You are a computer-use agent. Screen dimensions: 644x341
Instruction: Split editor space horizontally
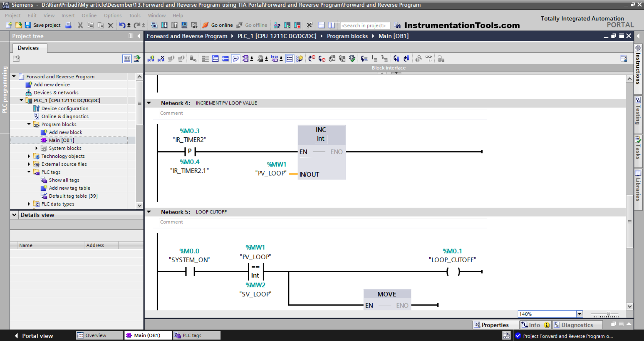click(x=321, y=25)
